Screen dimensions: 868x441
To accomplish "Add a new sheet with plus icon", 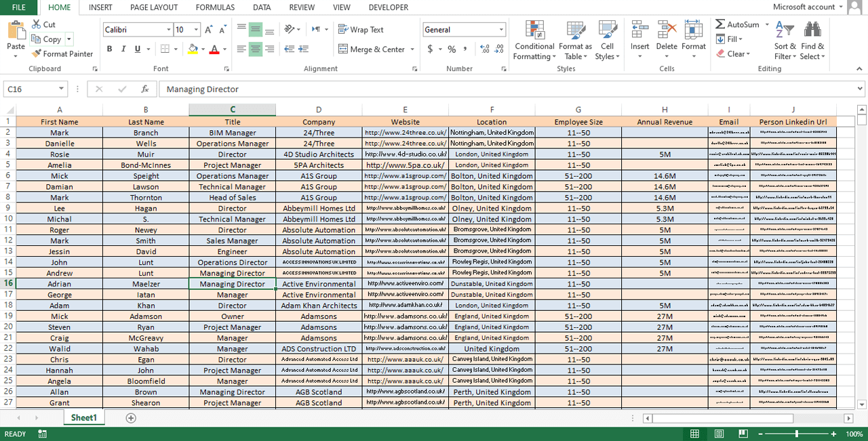I will click(131, 418).
